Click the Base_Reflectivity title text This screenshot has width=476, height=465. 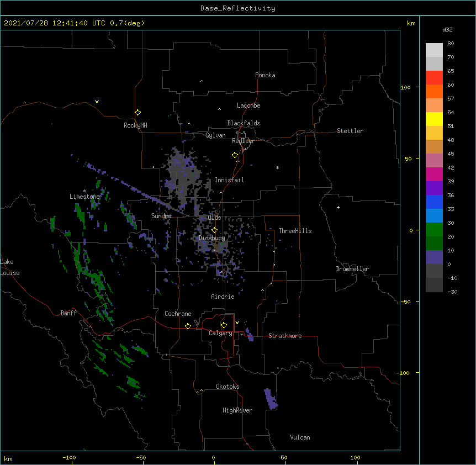pyautogui.click(x=237, y=8)
